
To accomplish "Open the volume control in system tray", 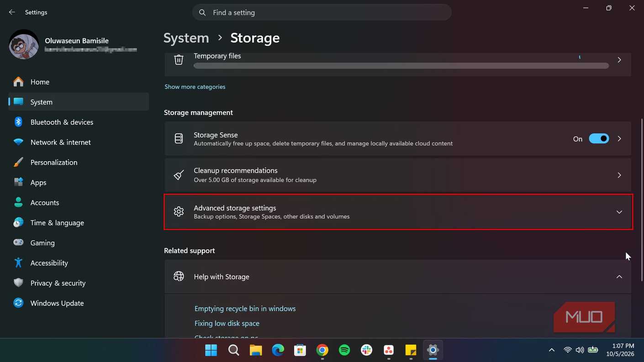I will coord(580,350).
